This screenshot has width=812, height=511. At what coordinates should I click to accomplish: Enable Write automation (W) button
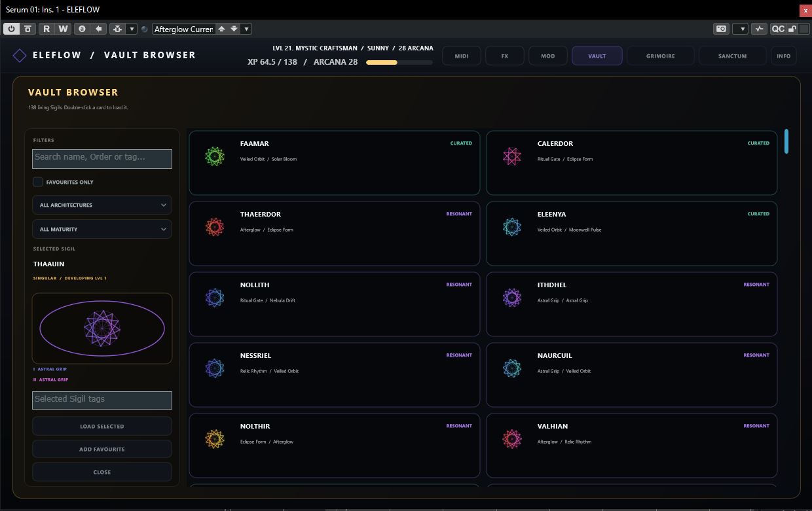coord(63,29)
